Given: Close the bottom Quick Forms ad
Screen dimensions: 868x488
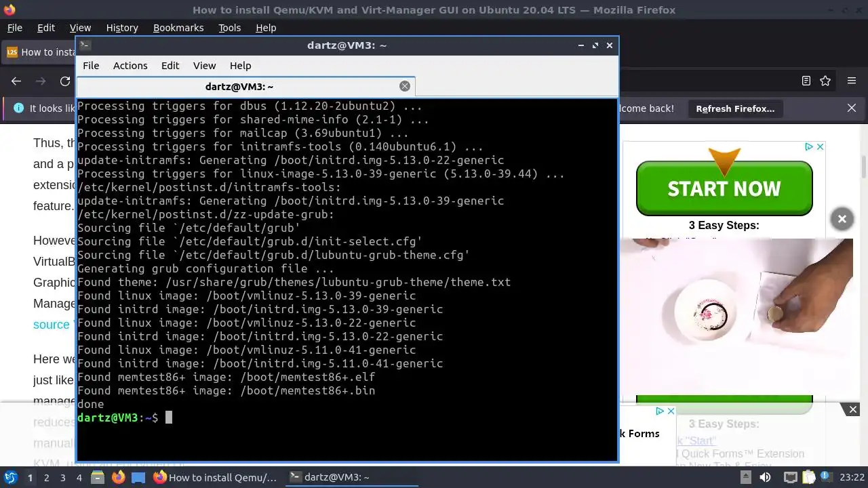Looking at the screenshot, I should [x=671, y=411].
